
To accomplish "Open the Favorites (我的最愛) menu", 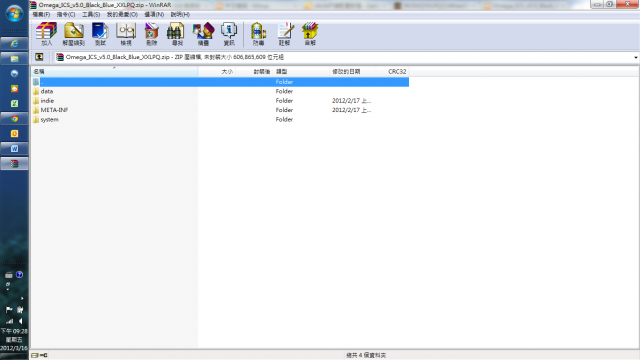I will coord(122,14).
